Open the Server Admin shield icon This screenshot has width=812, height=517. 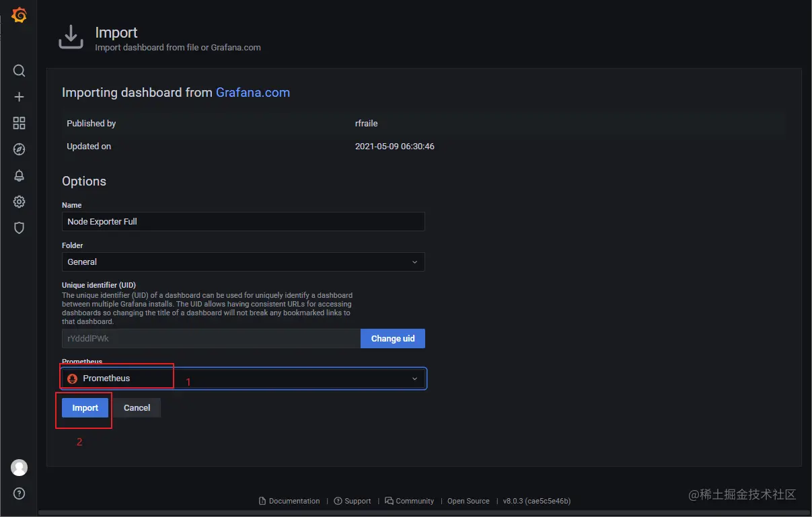click(20, 228)
